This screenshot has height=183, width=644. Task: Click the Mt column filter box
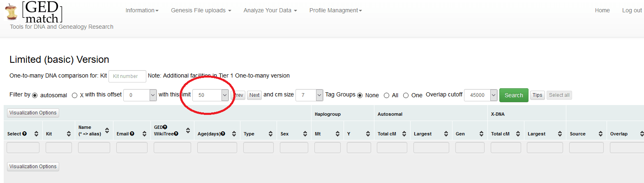click(328, 148)
